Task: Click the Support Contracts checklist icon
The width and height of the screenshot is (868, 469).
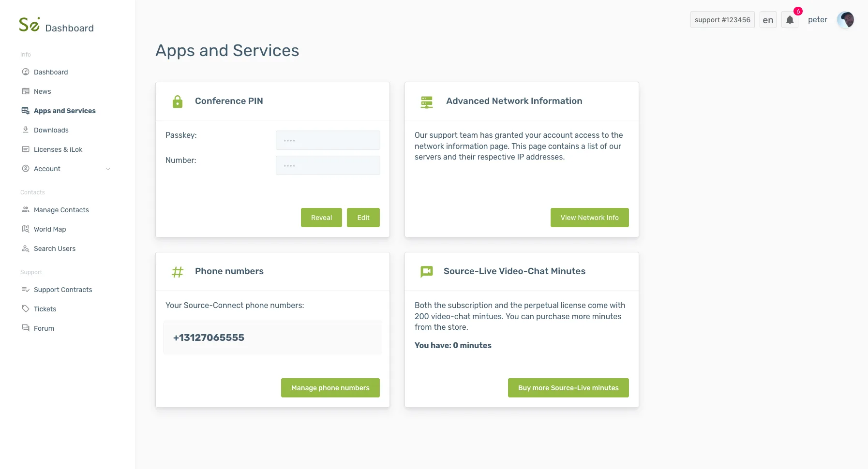Action: (x=26, y=289)
